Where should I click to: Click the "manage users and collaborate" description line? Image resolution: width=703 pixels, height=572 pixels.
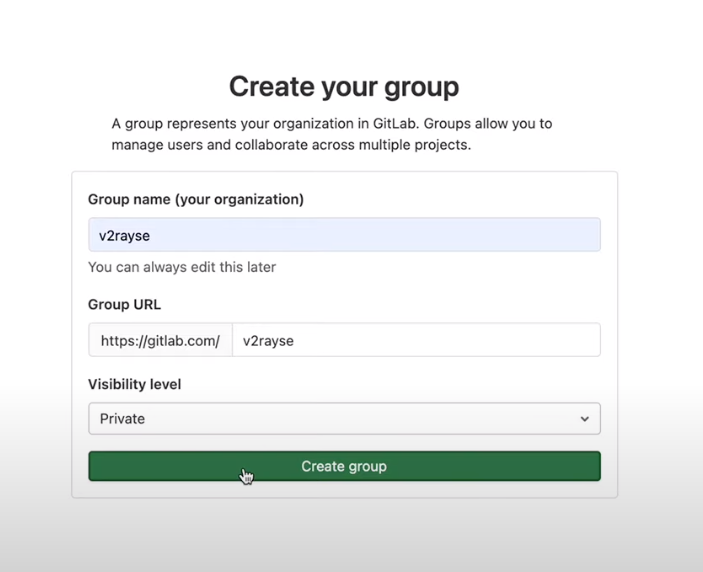pos(290,145)
